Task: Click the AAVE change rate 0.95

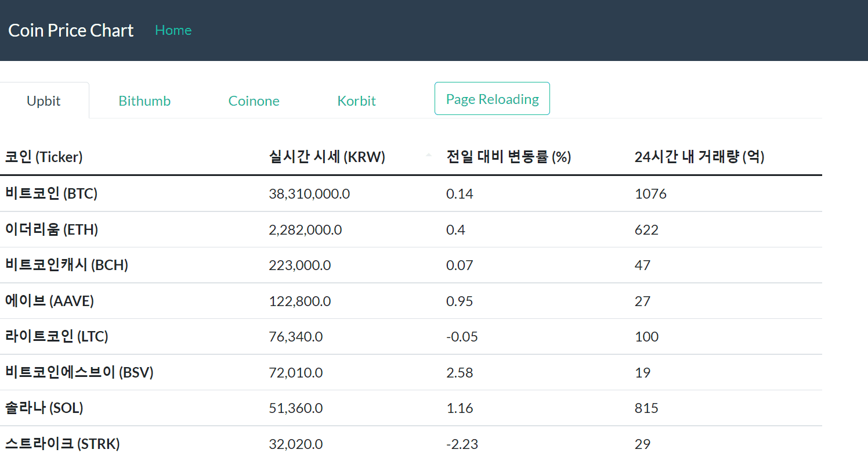Action: (460, 301)
